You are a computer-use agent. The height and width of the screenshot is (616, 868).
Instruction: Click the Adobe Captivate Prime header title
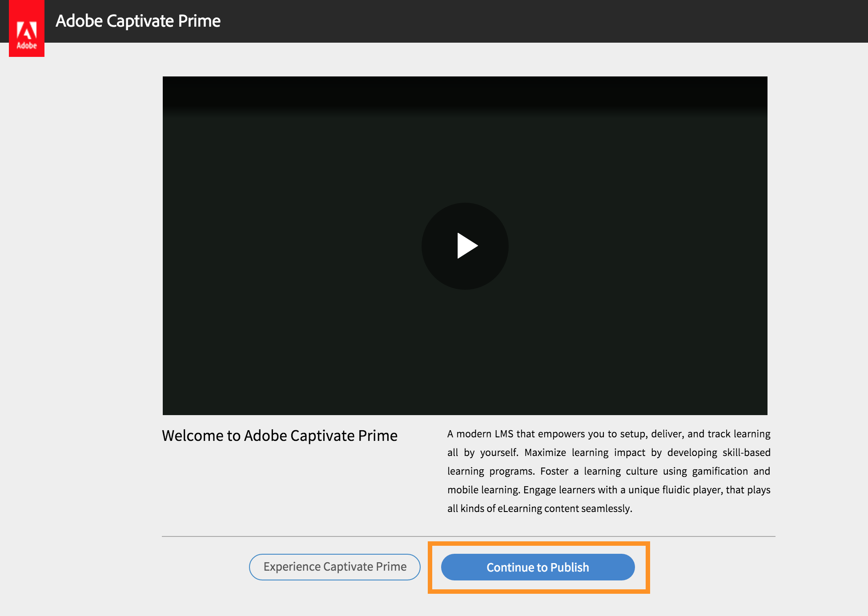(137, 20)
